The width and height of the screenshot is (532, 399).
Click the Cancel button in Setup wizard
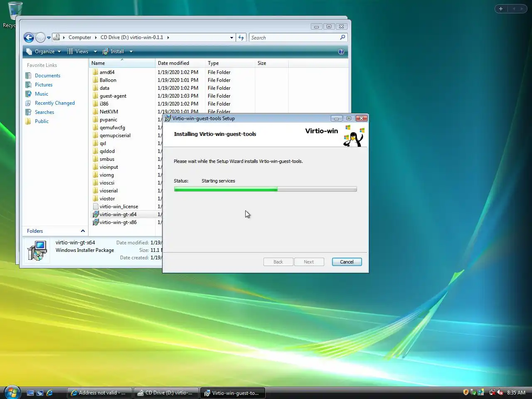347,262
